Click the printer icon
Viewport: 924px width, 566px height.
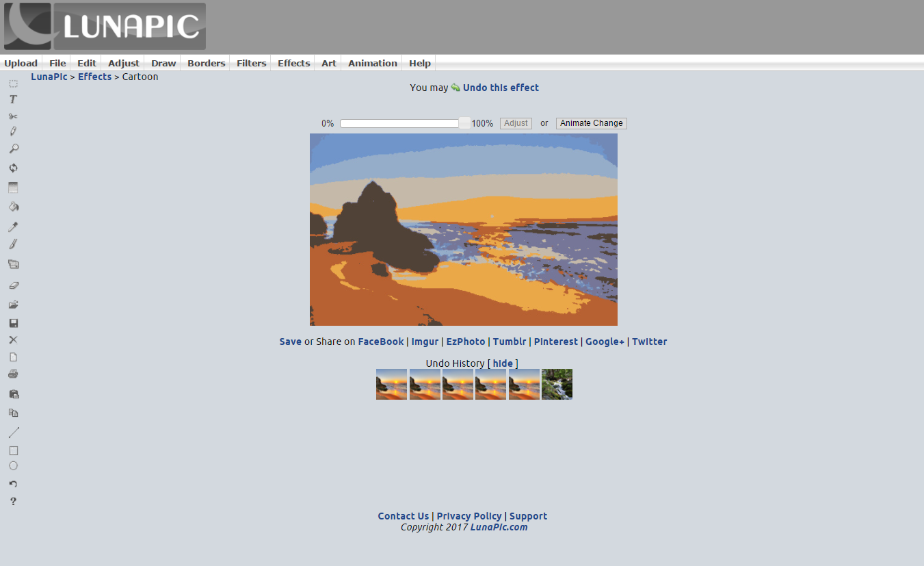tap(13, 374)
